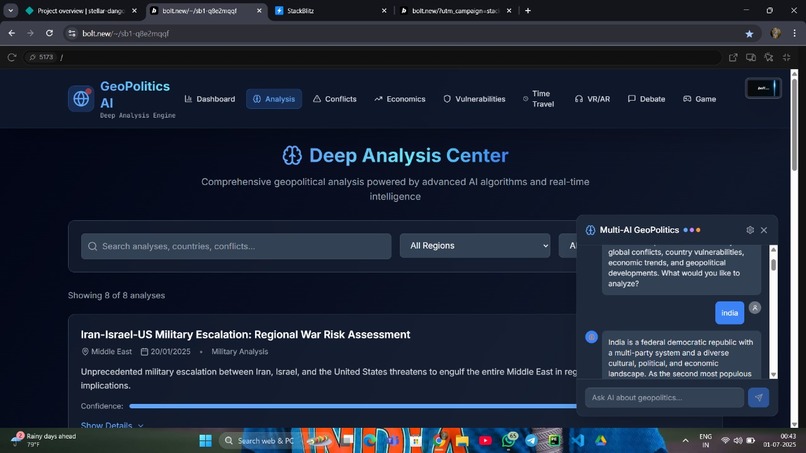Switch to bolt.new utm_campaign tab
Viewport: 806px width, 453px height.
coord(455,10)
